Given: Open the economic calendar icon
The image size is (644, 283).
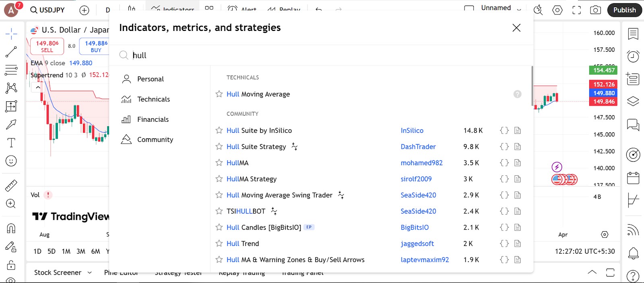Looking at the screenshot, I should (x=633, y=177).
